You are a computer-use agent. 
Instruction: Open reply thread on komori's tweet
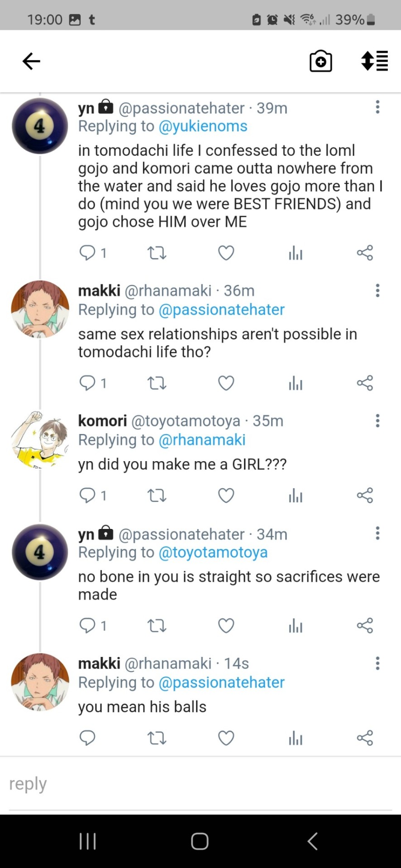coord(87,495)
